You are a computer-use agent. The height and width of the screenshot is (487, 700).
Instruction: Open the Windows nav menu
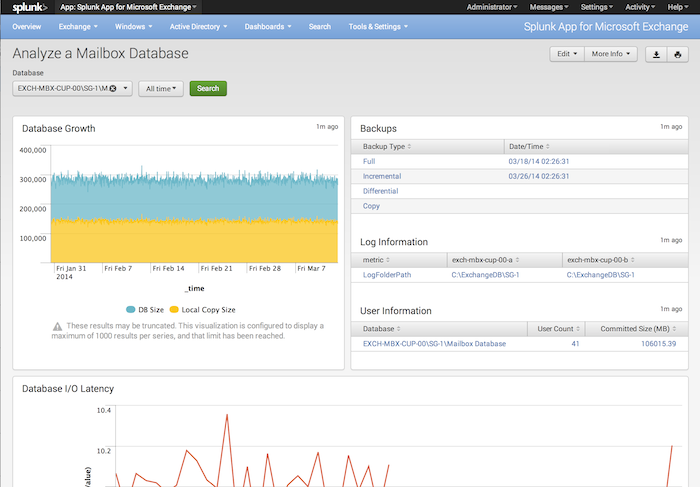click(133, 27)
